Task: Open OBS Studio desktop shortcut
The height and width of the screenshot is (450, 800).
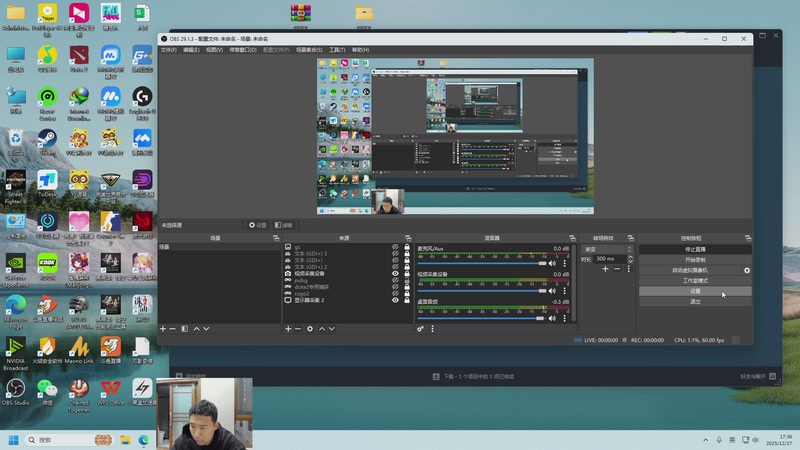Action: coord(16,392)
